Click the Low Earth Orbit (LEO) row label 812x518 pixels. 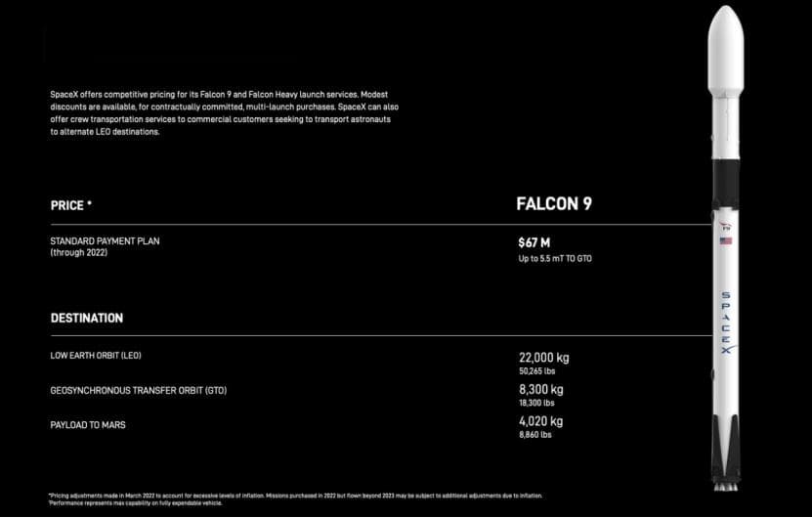tap(96, 356)
